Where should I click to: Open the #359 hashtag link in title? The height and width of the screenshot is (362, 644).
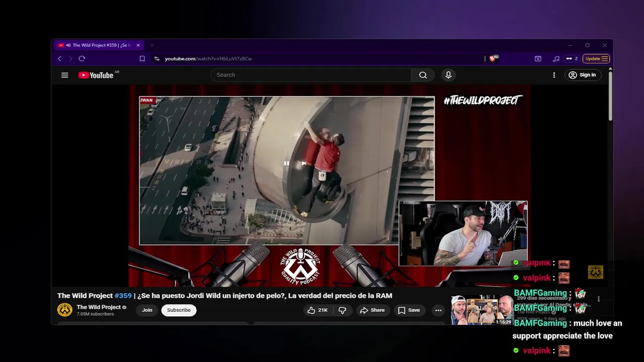click(x=123, y=296)
